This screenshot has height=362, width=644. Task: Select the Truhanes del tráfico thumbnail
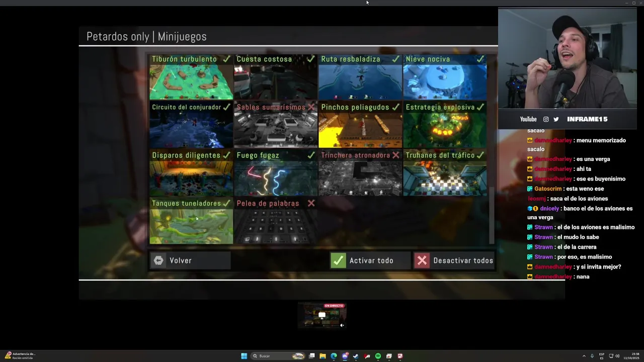tap(445, 178)
